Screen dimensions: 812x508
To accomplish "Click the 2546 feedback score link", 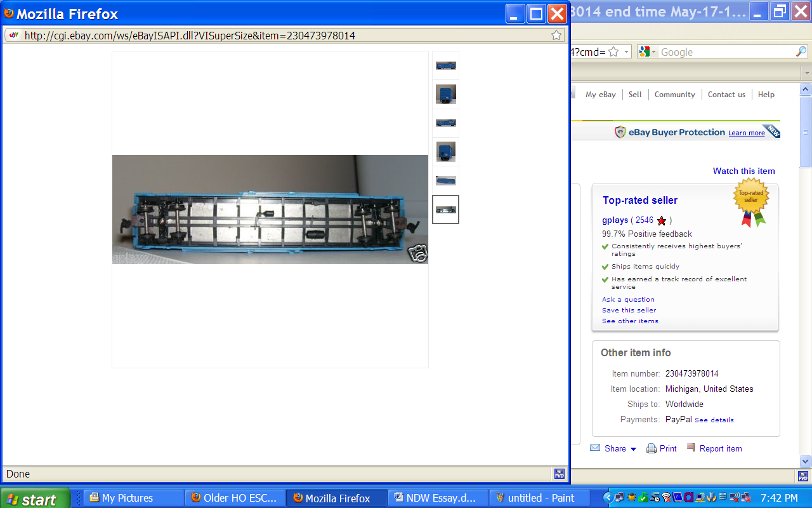I will point(645,220).
